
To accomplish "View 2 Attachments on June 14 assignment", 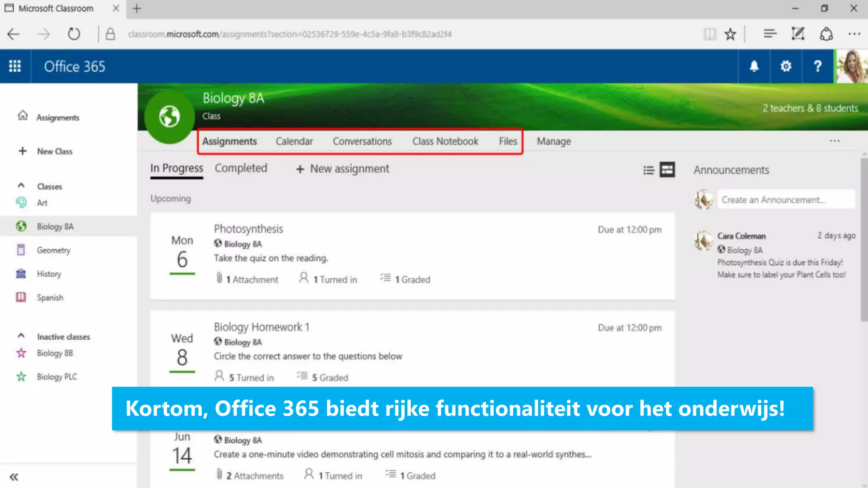I will point(250,475).
